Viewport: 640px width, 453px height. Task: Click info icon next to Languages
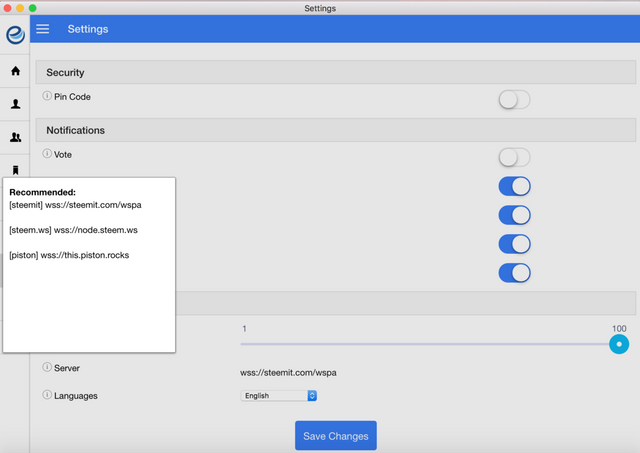tap(47, 395)
